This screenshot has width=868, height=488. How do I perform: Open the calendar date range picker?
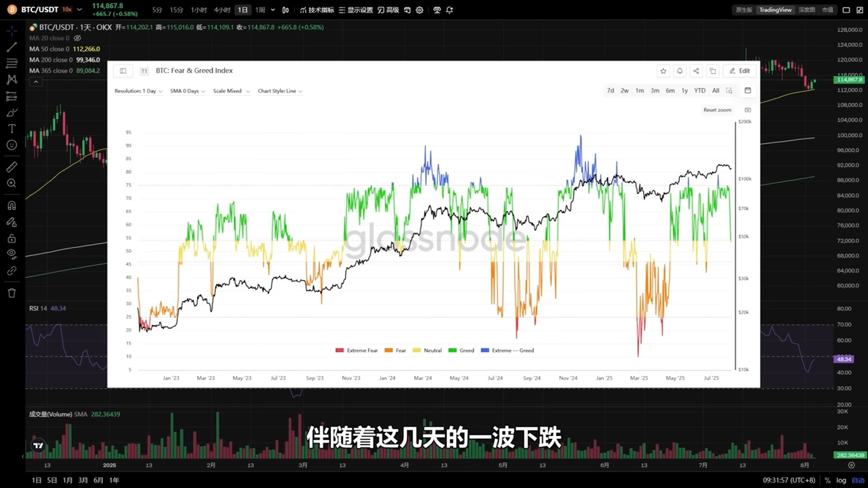(x=748, y=91)
